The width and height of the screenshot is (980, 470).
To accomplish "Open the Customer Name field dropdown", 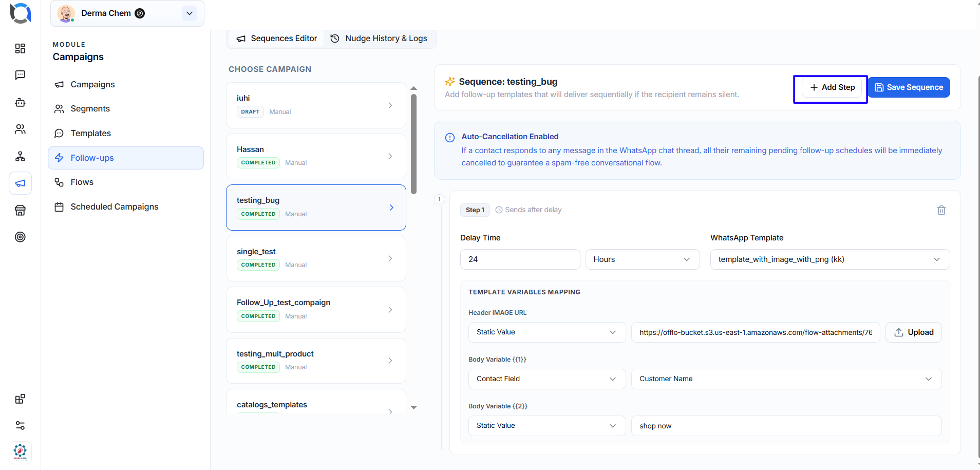I will 786,379.
